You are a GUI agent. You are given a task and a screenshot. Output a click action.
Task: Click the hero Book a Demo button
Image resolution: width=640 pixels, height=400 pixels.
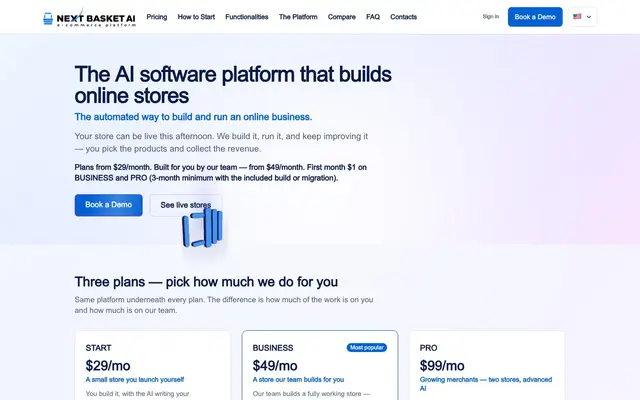(109, 205)
